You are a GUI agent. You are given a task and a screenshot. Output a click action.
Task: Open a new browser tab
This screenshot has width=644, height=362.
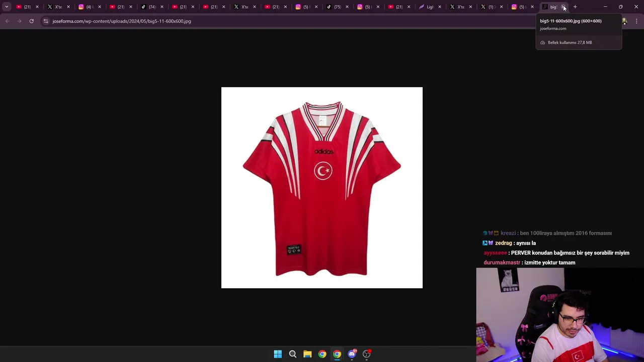(x=575, y=7)
